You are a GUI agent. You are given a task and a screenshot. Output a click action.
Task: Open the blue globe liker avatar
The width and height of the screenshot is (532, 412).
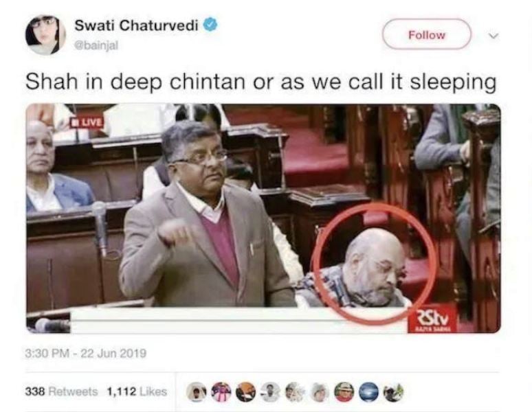369,392
